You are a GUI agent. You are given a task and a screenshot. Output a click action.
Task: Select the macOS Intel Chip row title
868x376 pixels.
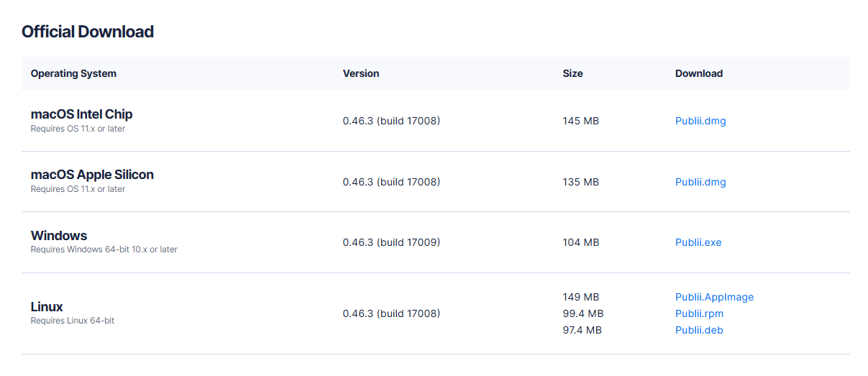click(x=81, y=114)
